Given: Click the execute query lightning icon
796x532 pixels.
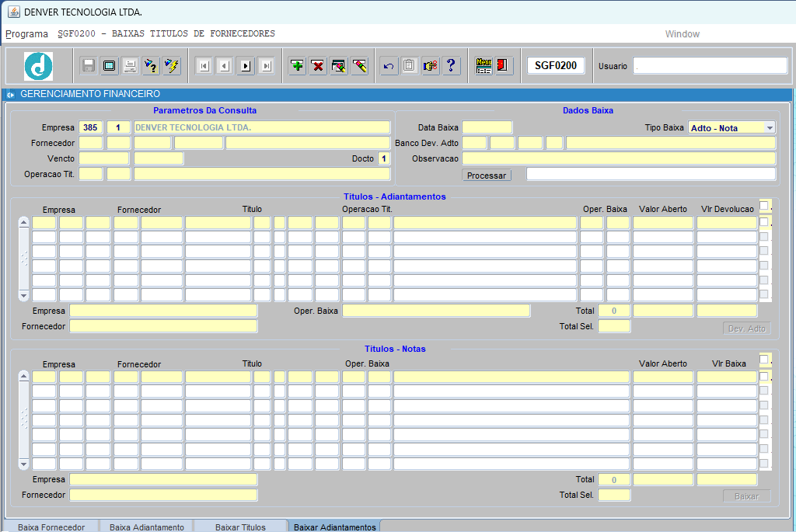Looking at the screenshot, I should 172,66.
